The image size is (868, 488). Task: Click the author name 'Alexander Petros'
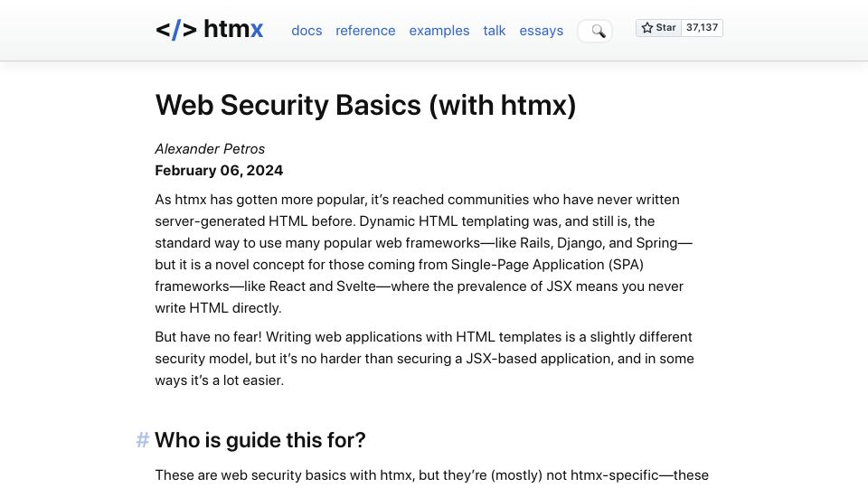tap(210, 149)
